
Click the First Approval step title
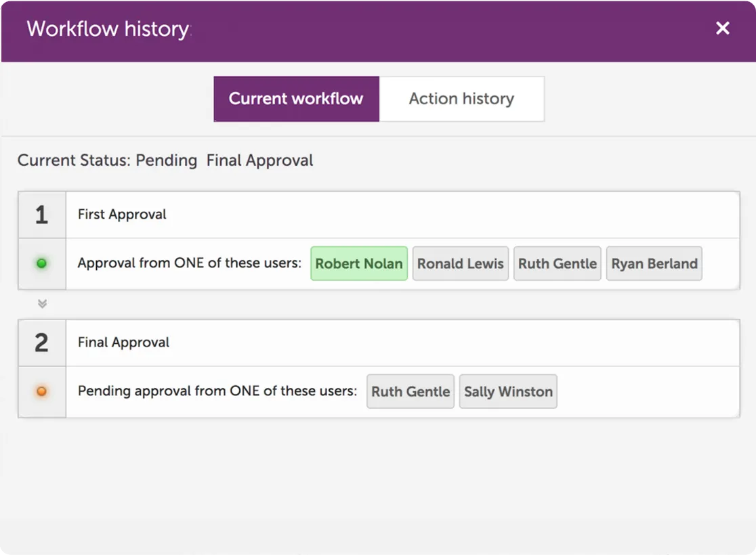[122, 215]
